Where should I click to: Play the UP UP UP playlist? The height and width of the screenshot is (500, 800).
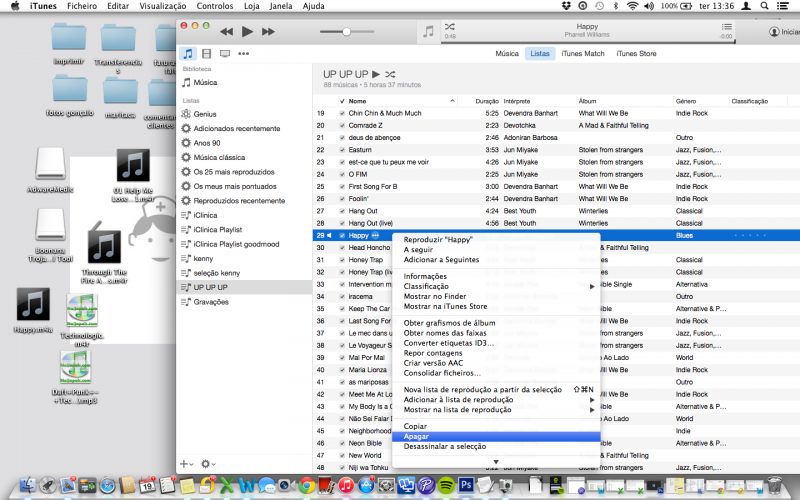coord(376,74)
